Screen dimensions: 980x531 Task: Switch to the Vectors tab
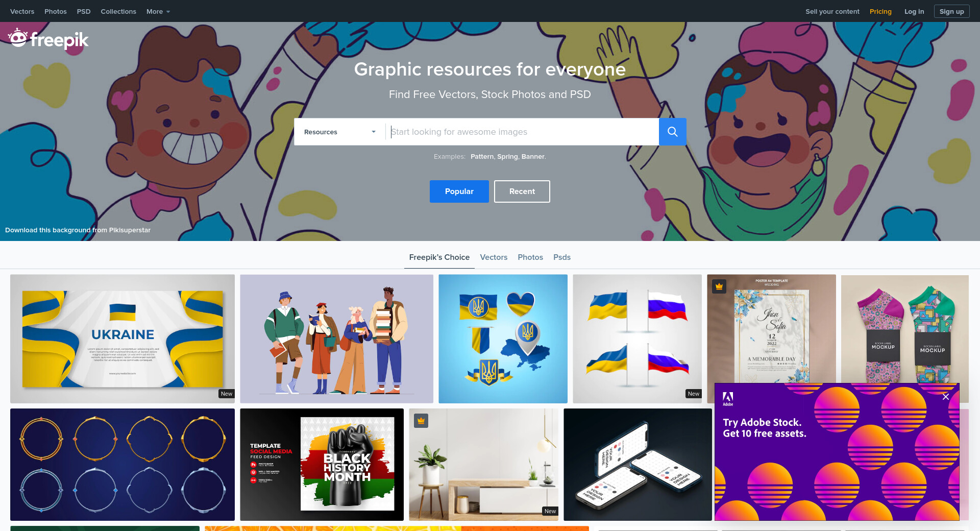click(494, 257)
